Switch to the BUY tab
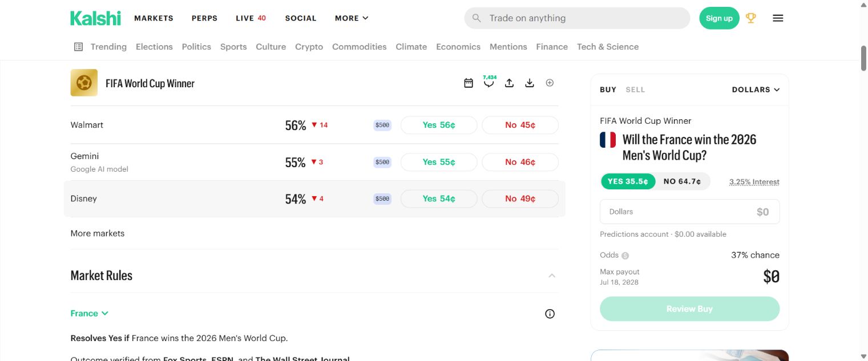 (608, 90)
